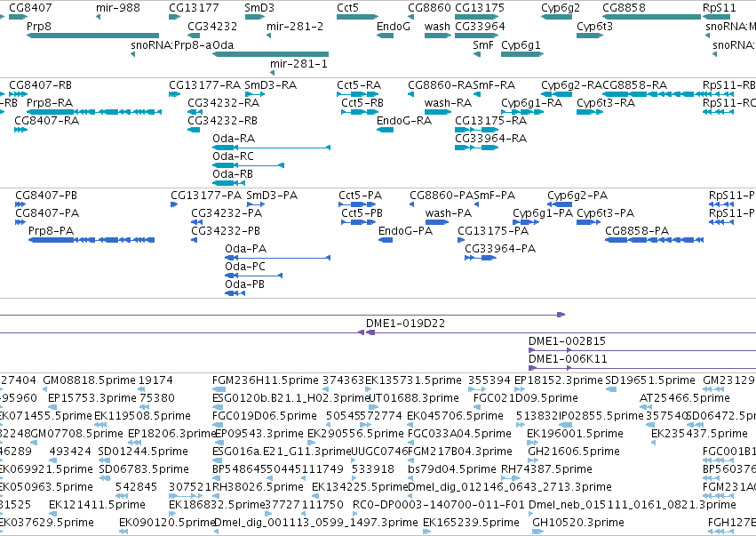Select the EndoG gene feature
This screenshot has height=536, width=756.
click(386, 36)
